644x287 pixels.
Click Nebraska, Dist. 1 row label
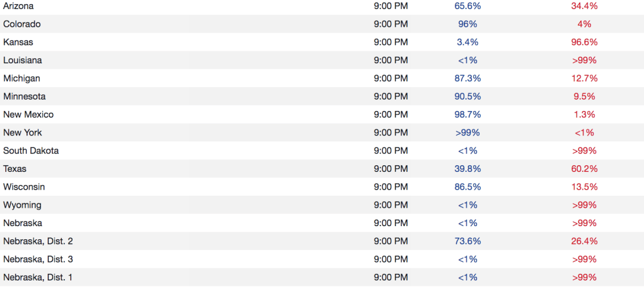click(38, 277)
